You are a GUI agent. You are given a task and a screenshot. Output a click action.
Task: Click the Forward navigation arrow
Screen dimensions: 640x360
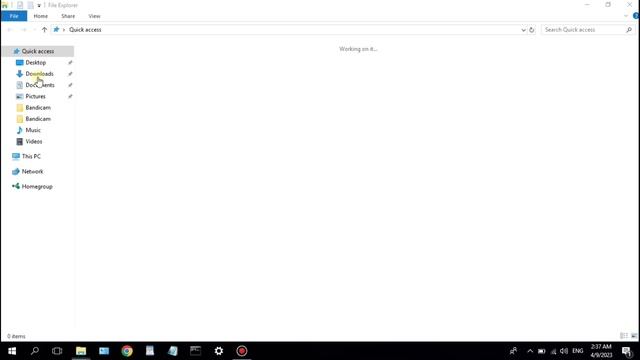24,30
